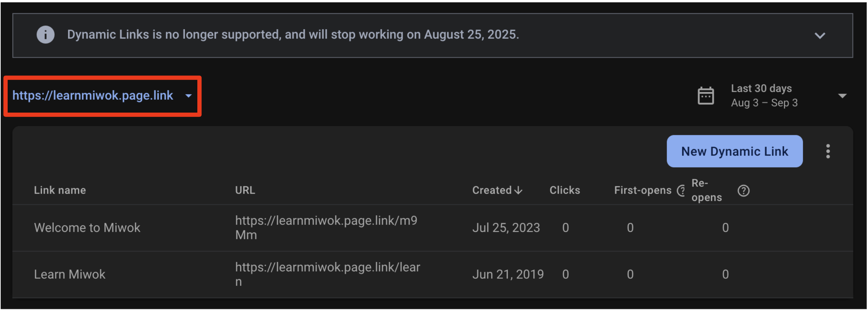Collapse the Dynamic Links deprecation banner
Screen dimensions: 868x310
click(x=820, y=35)
